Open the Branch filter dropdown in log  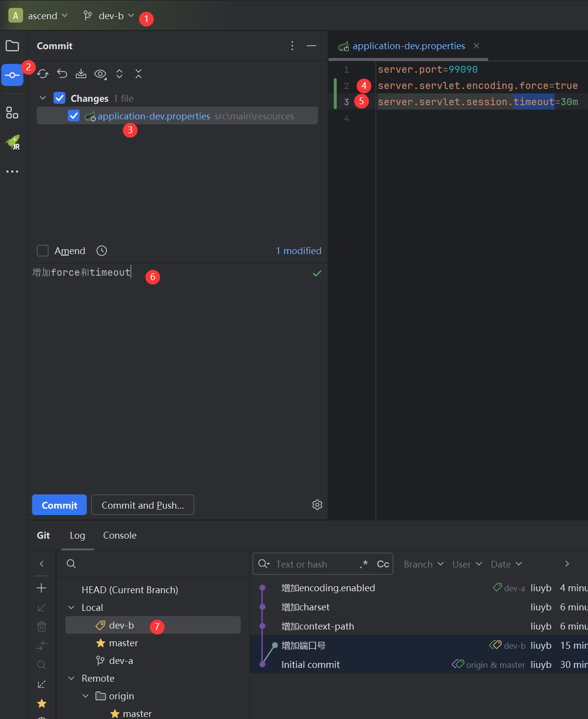(x=423, y=564)
